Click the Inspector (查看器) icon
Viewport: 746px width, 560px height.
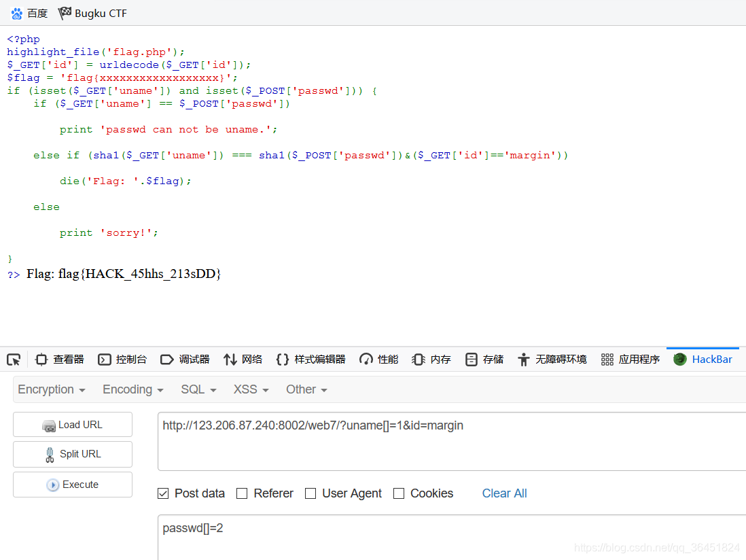pyautogui.click(x=41, y=360)
